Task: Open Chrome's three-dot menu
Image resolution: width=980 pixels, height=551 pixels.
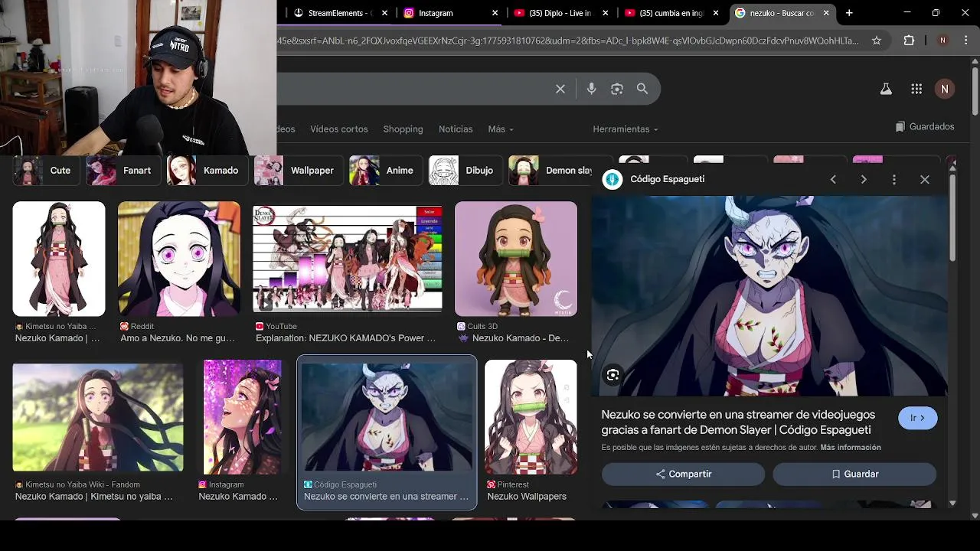Action: pos(965,41)
